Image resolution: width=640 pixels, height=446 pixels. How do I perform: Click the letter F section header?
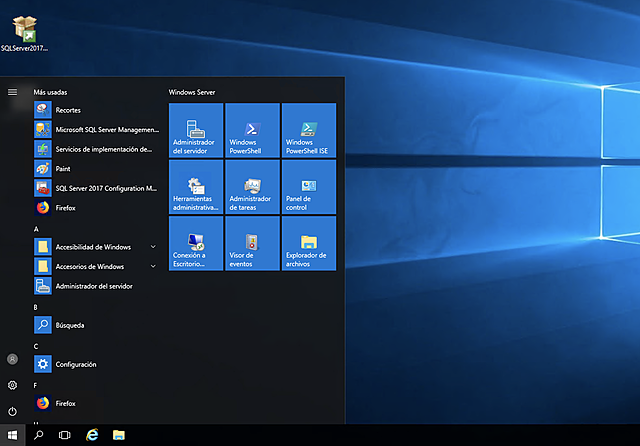36,386
